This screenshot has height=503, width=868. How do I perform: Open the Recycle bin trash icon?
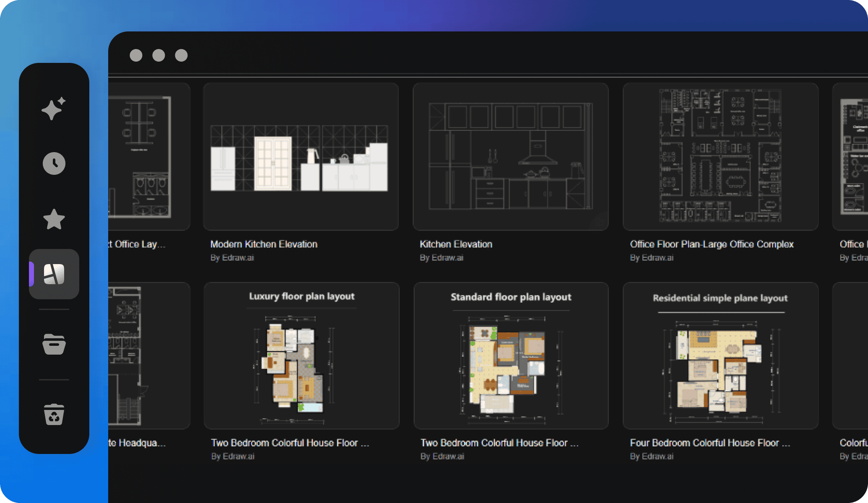click(54, 415)
